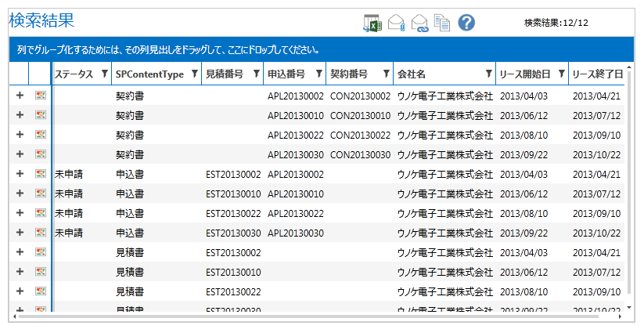This screenshot has width=644, height=329.
Task: Expand the first 契約書 row
Action: click(x=20, y=96)
